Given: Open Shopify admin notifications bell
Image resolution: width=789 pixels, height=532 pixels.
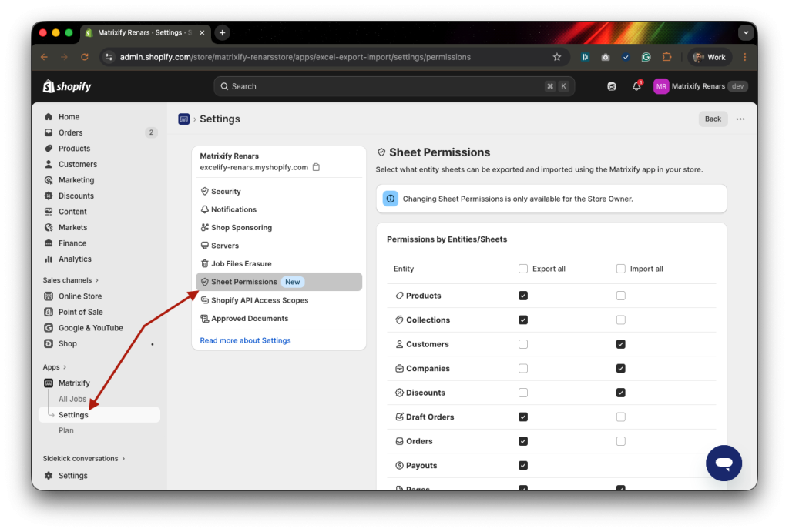Looking at the screenshot, I should (636, 86).
